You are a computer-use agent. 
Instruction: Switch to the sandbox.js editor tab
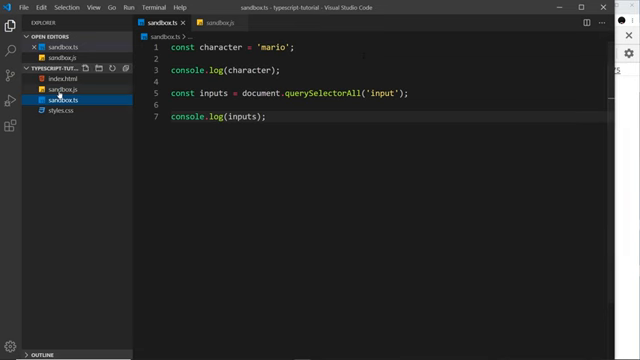(x=220, y=23)
